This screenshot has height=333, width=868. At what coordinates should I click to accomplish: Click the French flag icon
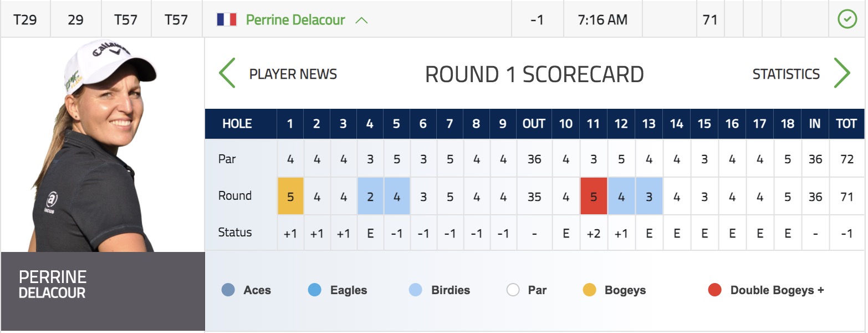click(227, 20)
